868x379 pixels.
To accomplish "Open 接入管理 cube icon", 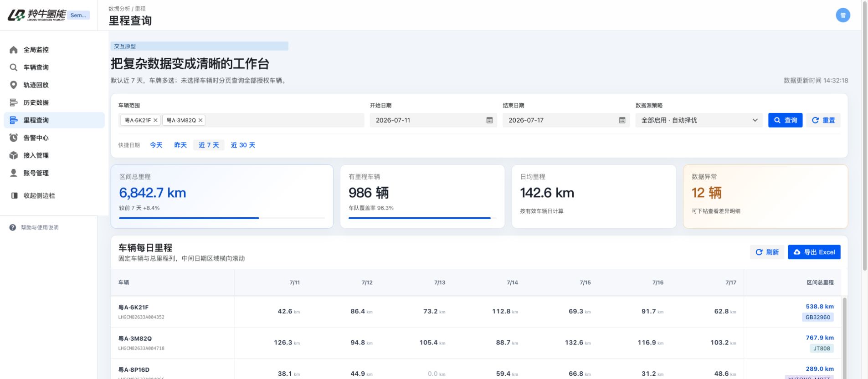I will 14,155.
